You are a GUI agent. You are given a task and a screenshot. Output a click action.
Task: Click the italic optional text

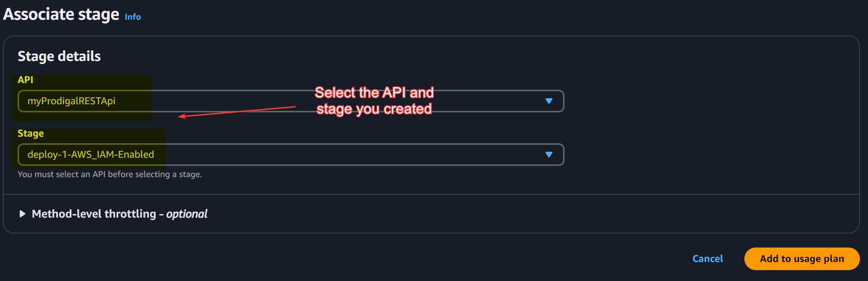coord(187,214)
